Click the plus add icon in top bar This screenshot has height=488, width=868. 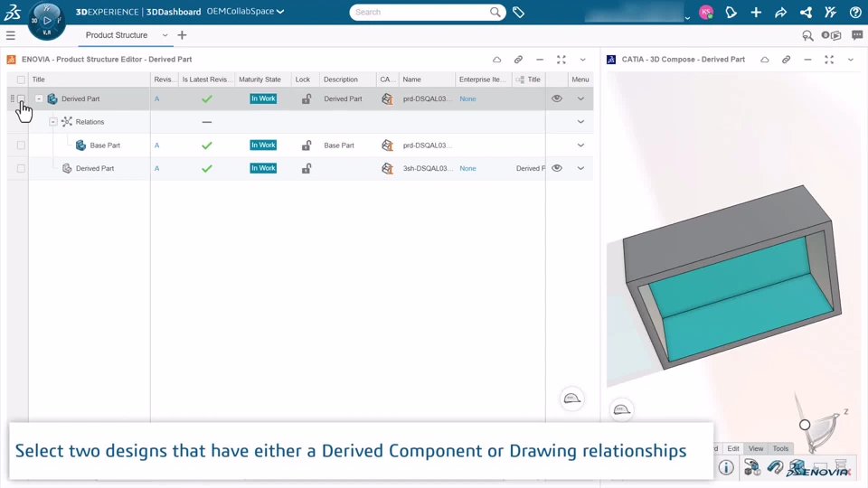[x=756, y=12]
